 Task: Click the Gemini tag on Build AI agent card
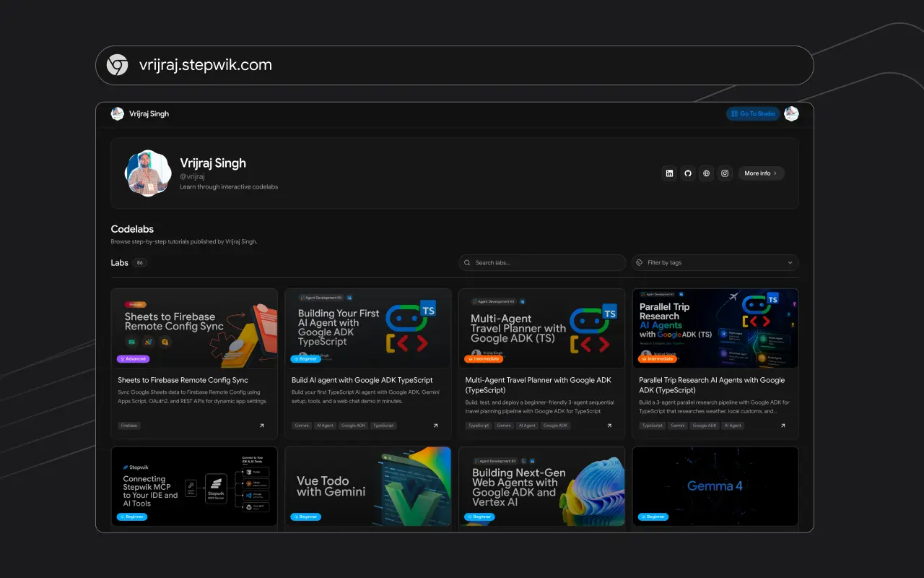coord(301,426)
